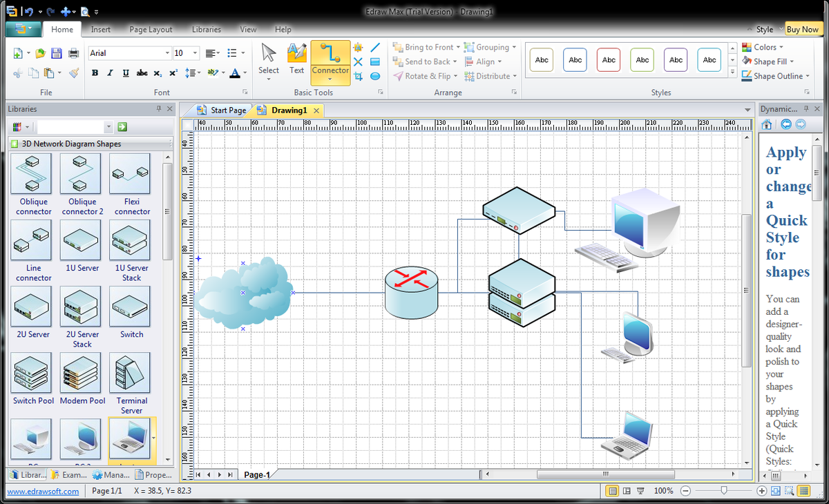Add the Switch Pool shape from library
Screen dimensions: 829x504
(x=33, y=379)
